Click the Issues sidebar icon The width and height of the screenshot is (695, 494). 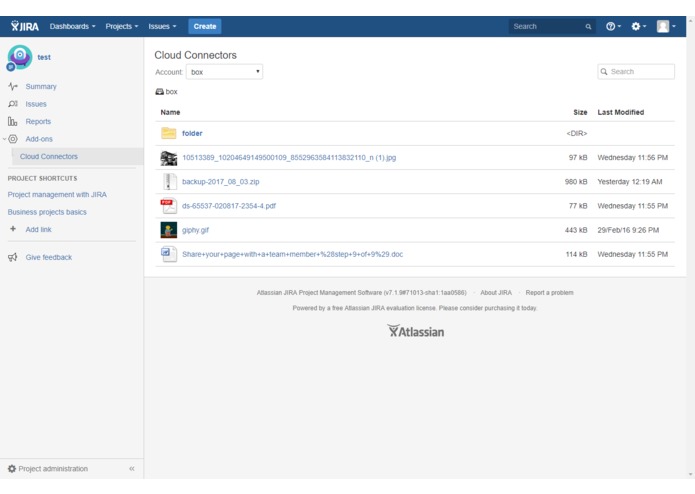(x=13, y=104)
